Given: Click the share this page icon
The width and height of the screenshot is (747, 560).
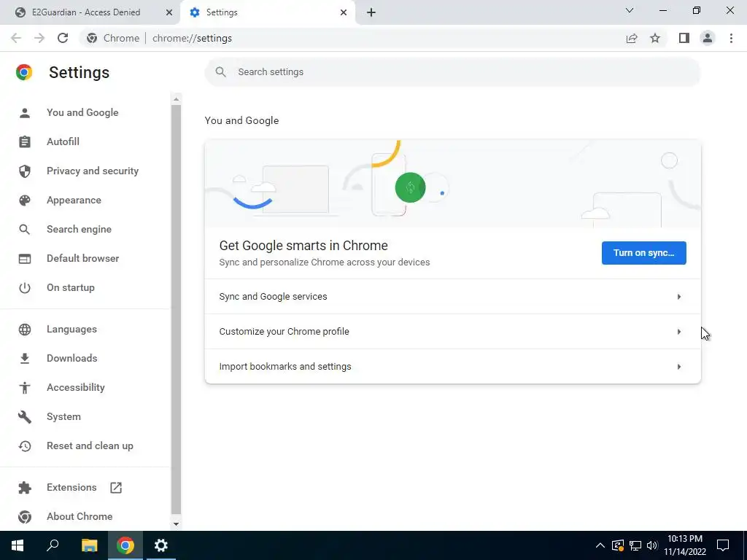Looking at the screenshot, I should 632,38.
